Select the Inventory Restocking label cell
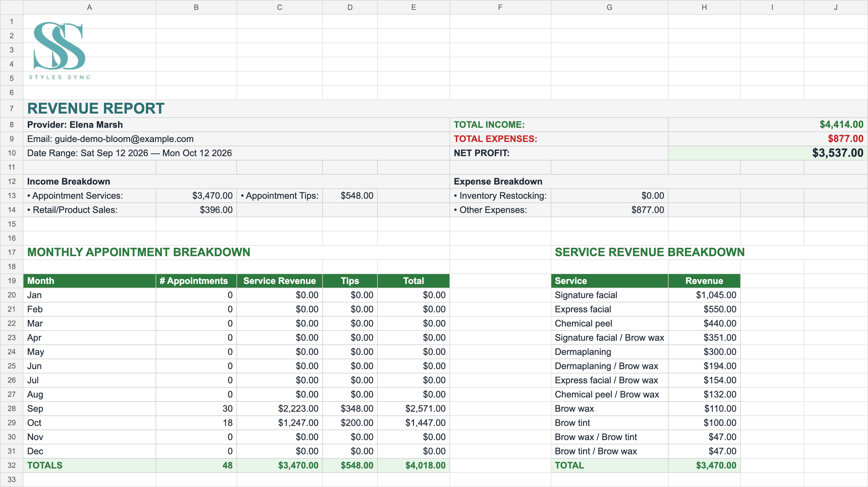 (x=500, y=196)
